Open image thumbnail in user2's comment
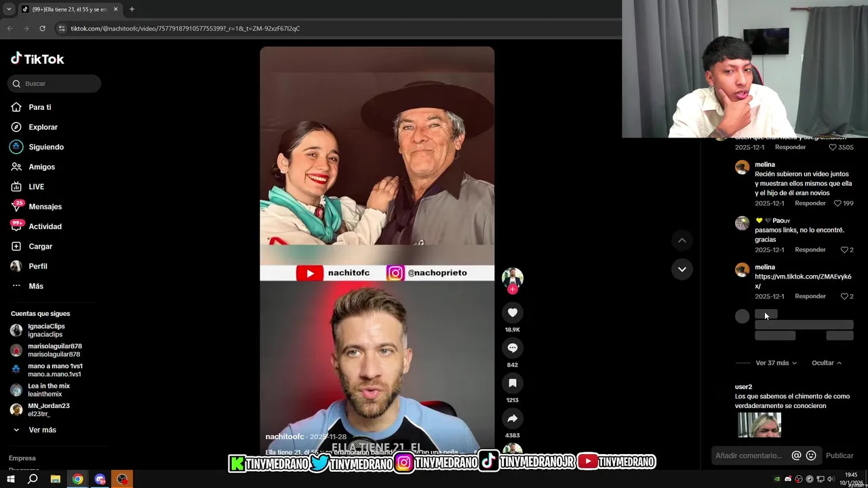 tap(759, 425)
